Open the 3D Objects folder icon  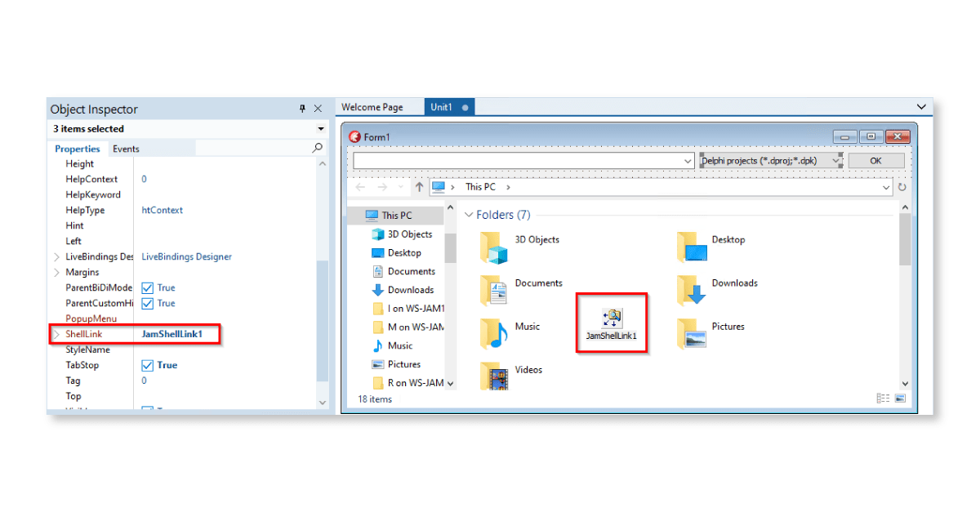tap(494, 247)
